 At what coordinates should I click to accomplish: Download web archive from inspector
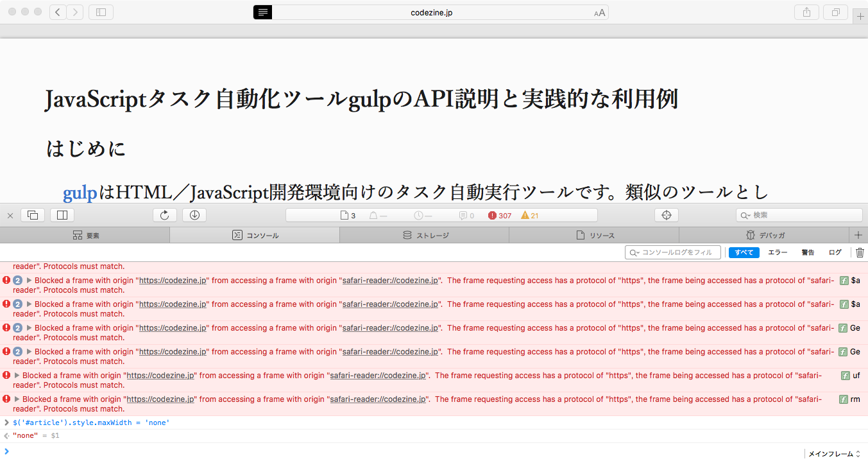click(194, 215)
